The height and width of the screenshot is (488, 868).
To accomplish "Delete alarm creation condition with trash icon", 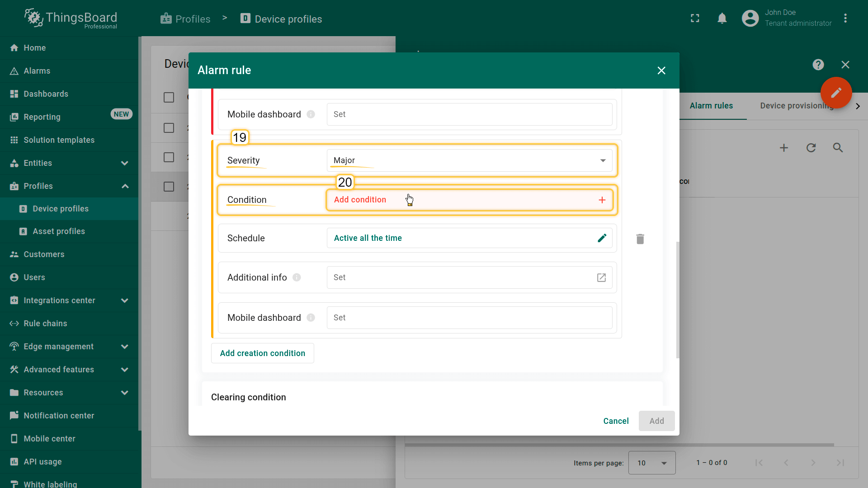I will click(640, 239).
